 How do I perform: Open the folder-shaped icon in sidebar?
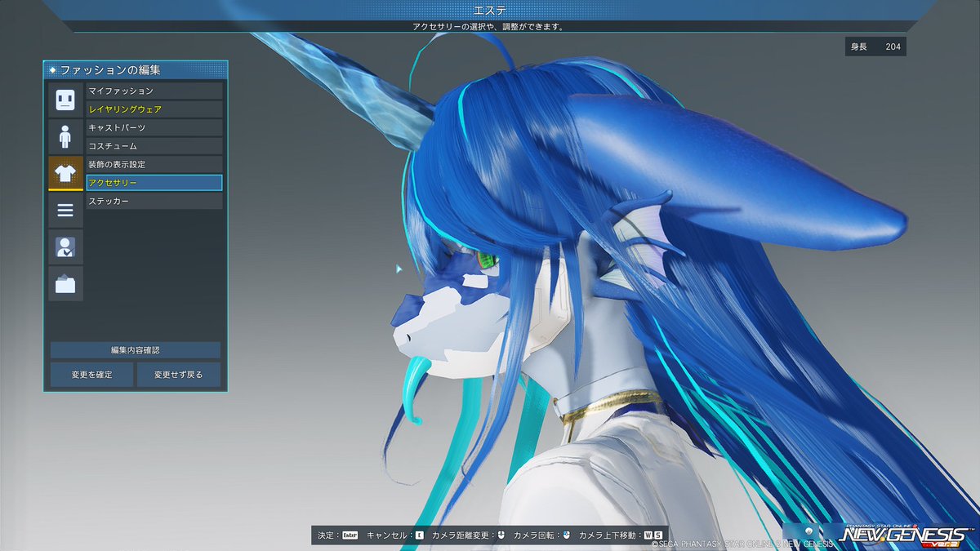coord(65,283)
